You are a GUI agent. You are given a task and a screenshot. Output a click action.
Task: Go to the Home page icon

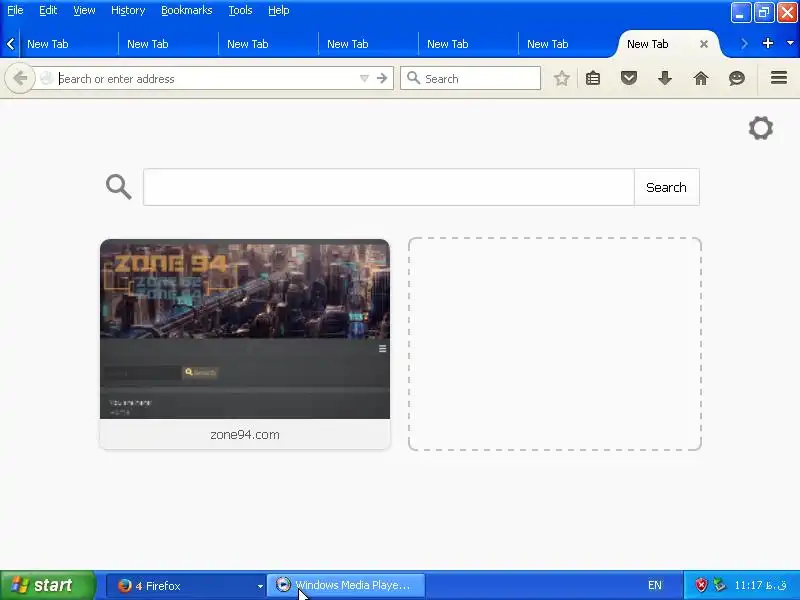[x=701, y=79]
